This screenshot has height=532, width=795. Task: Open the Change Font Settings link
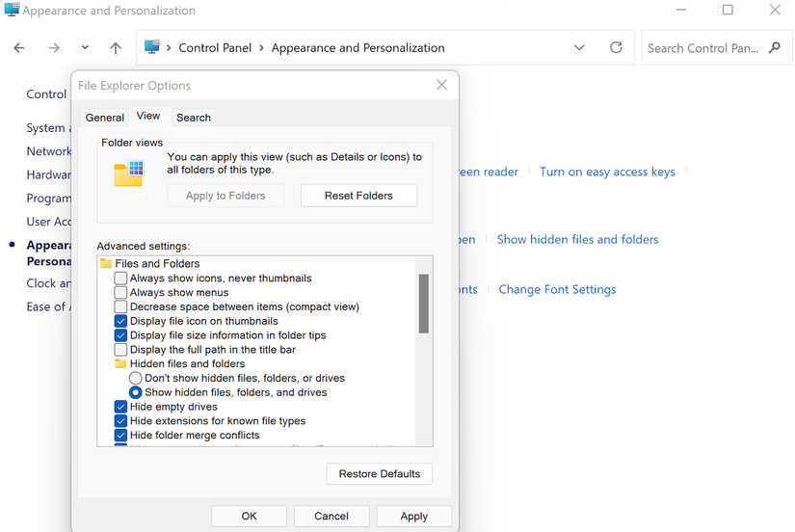(557, 289)
